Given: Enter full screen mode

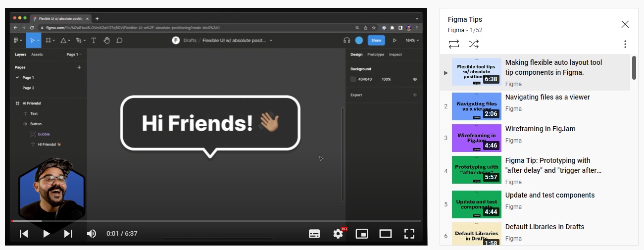Looking at the screenshot, I should pyautogui.click(x=409, y=234).
